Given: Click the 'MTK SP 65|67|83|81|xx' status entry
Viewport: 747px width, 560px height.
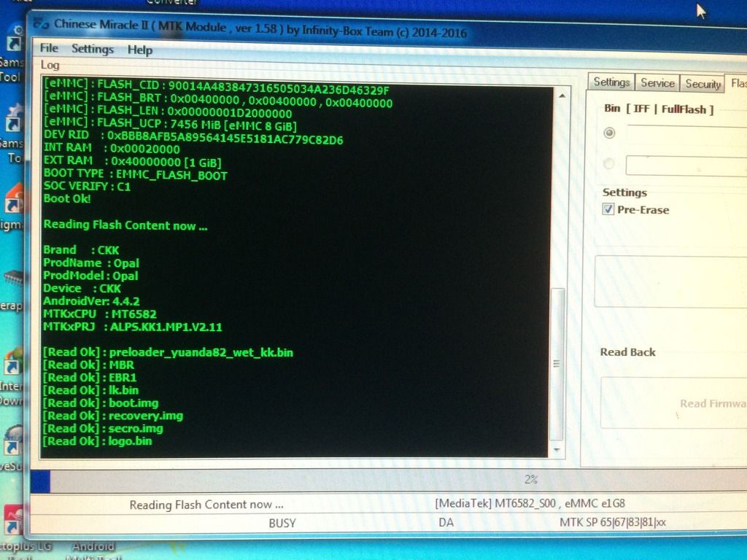Looking at the screenshot, I should 613,522.
